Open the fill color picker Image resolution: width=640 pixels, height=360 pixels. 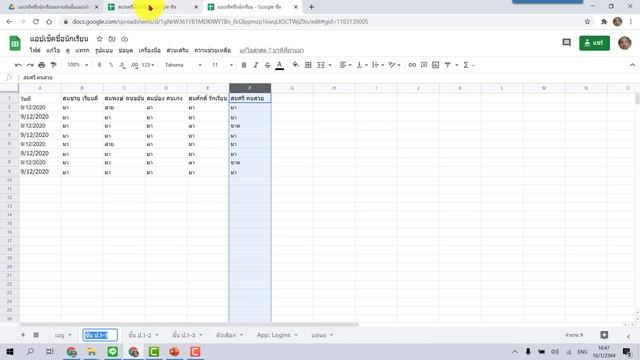[x=296, y=65]
